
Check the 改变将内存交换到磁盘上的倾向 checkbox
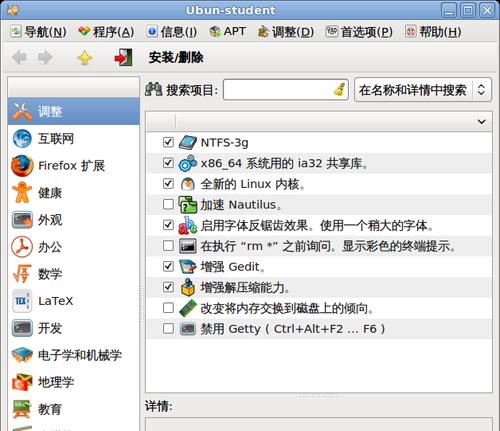click(168, 308)
